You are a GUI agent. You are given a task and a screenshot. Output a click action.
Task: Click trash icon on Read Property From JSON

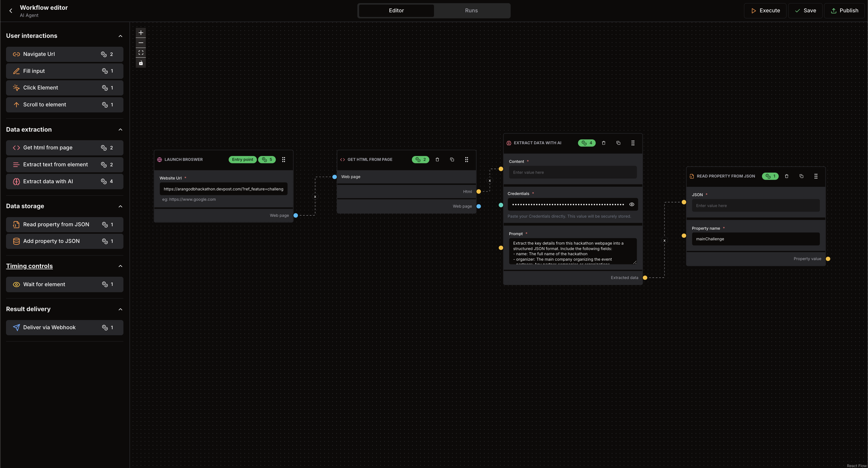coord(786,176)
